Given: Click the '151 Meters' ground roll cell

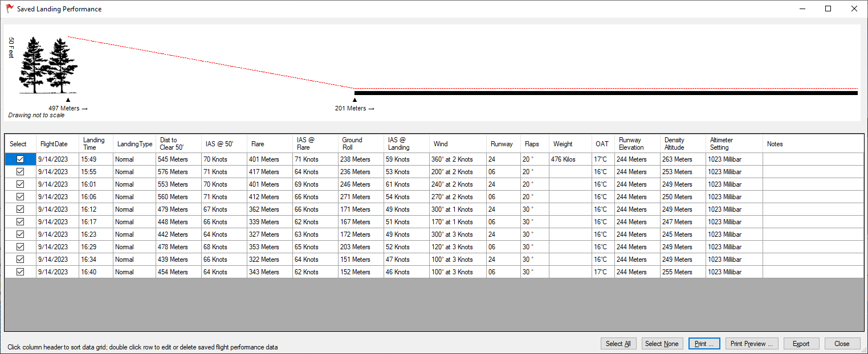Looking at the screenshot, I should pos(361,260).
